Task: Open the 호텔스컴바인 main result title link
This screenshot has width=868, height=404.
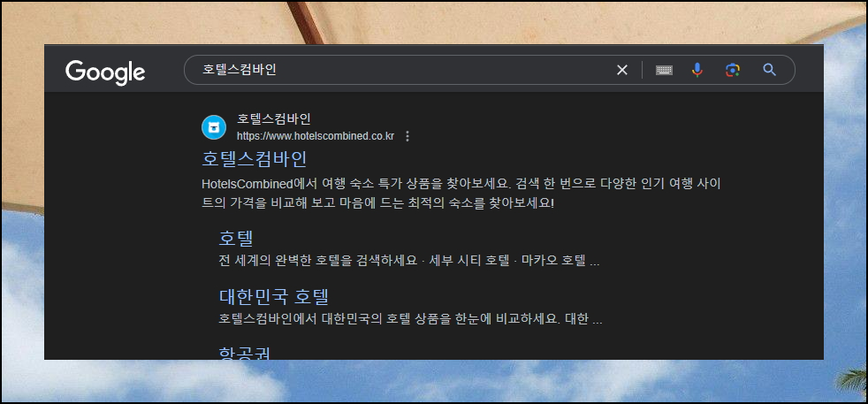Action: 254,159
